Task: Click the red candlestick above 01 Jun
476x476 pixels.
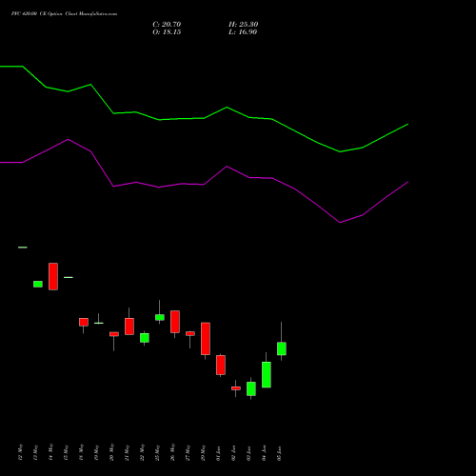Action: [221, 365]
